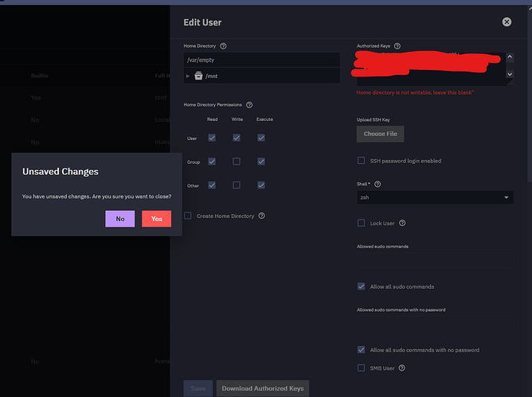The height and width of the screenshot is (397, 532).
Task: Click Home Directory help icon
Action: click(x=223, y=47)
